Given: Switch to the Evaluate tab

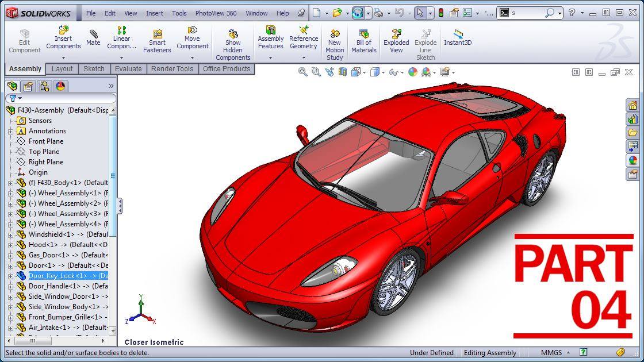Looking at the screenshot, I should [x=128, y=69].
